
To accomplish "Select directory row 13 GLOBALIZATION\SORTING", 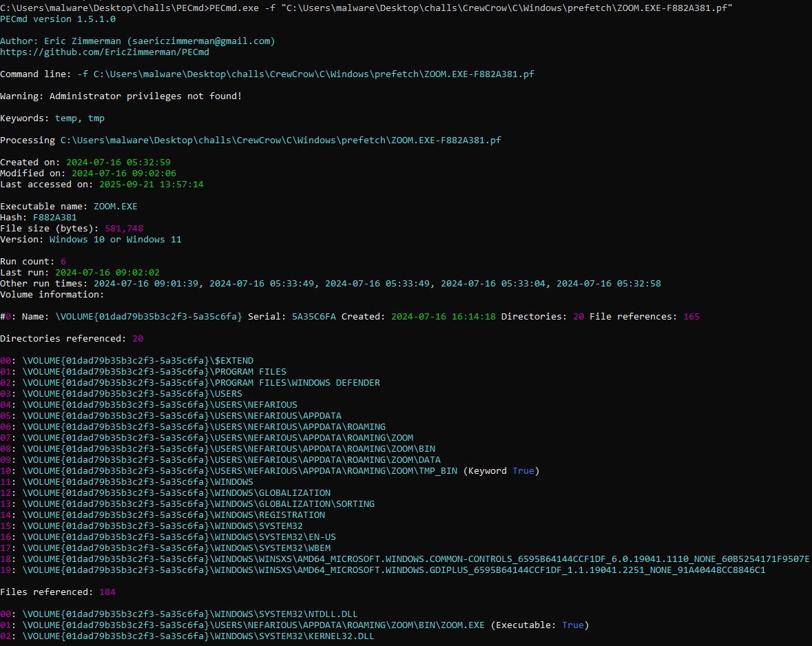I will tap(187, 504).
